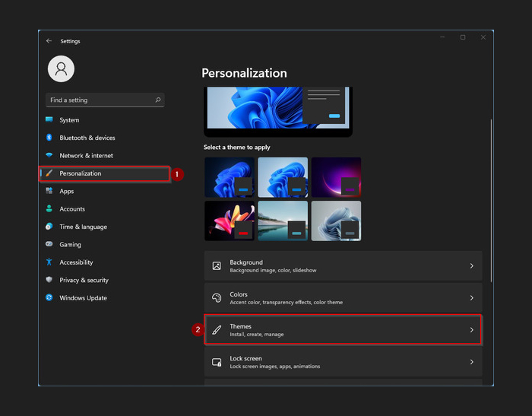532x416 pixels.
Task: Click the 'Select a theme to apply' label
Action: pos(237,147)
